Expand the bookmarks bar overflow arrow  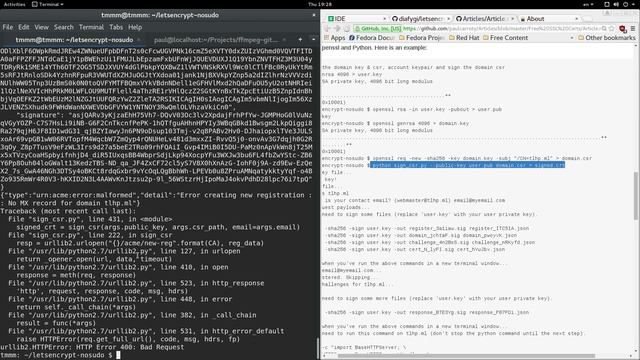pos(572,38)
